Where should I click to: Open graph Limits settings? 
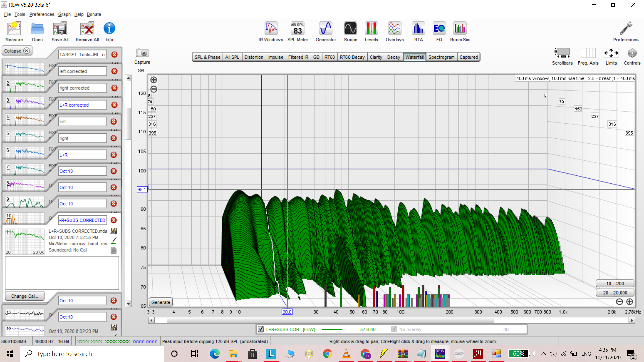(611, 56)
